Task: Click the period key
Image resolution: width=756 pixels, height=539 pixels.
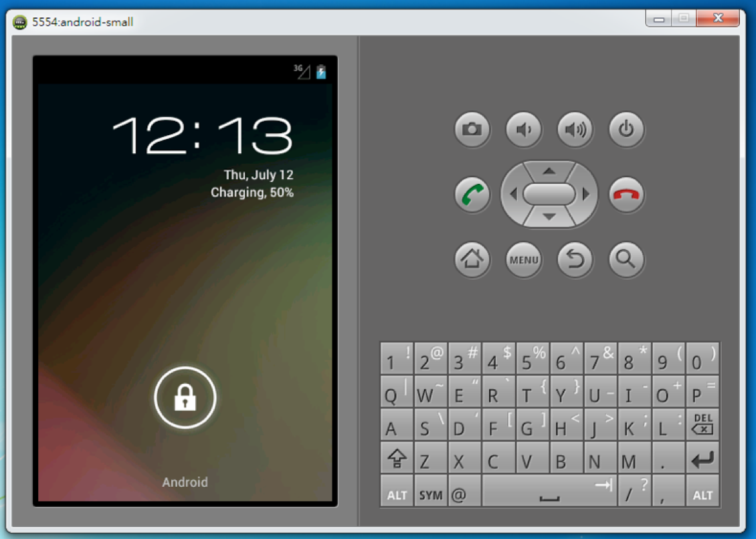Action: click(668, 457)
